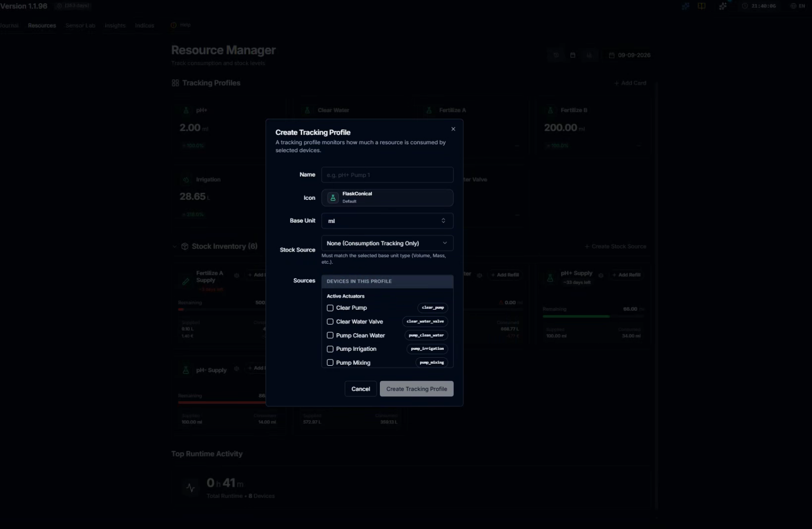This screenshot has width=812, height=529.
Task: Select the Pump Mixing checkbox
Action: tap(330, 363)
